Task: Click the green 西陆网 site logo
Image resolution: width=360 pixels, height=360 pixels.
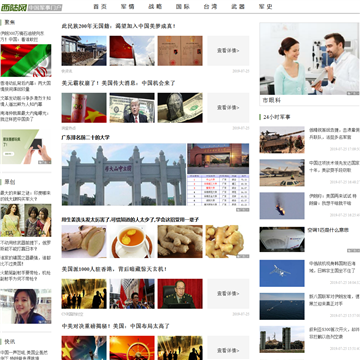Action: 14,7
